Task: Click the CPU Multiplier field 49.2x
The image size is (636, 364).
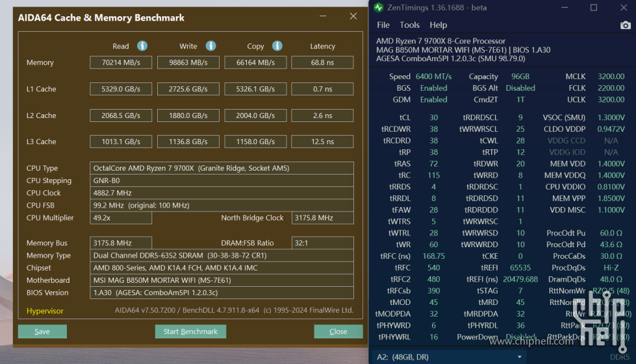Action: (x=121, y=218)
